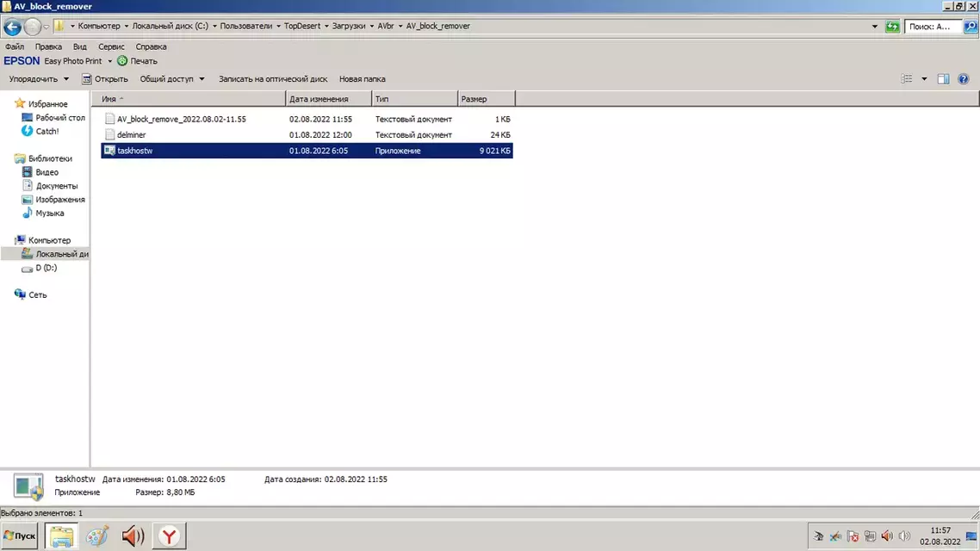This screenshot has width=980, height=551.
Task: Open Help via the question mark icon
Action: (x=963, y=79)
